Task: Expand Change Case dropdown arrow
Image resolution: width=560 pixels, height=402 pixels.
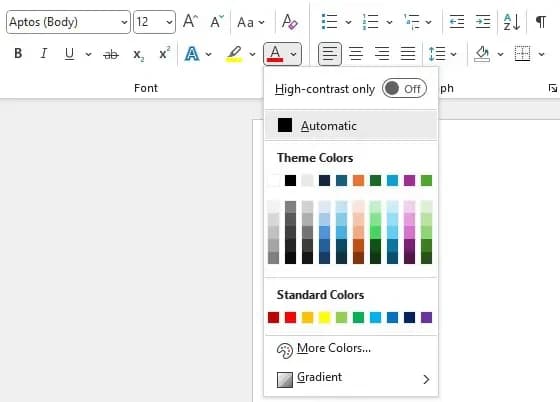Action: [x=261, y=22]
